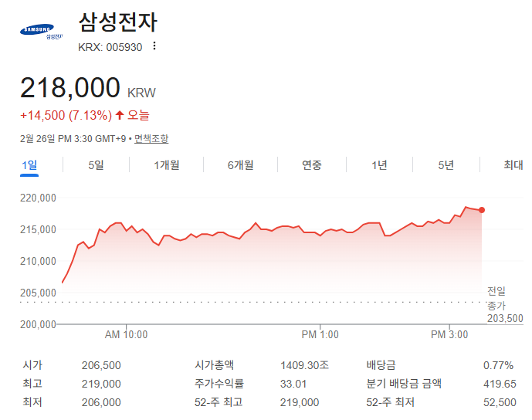The image size is (532, 420).
Task: Click the red up-arrow price change indicator
Action: coord(120,115)
